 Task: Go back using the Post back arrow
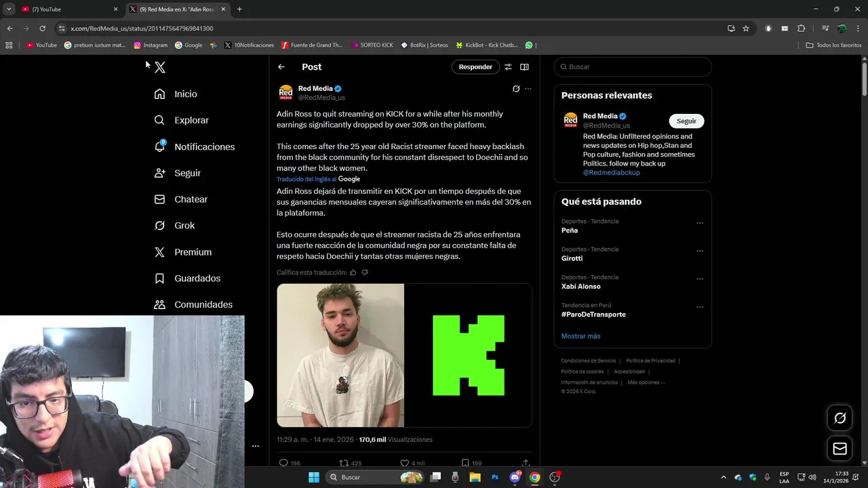click(281, 67)
